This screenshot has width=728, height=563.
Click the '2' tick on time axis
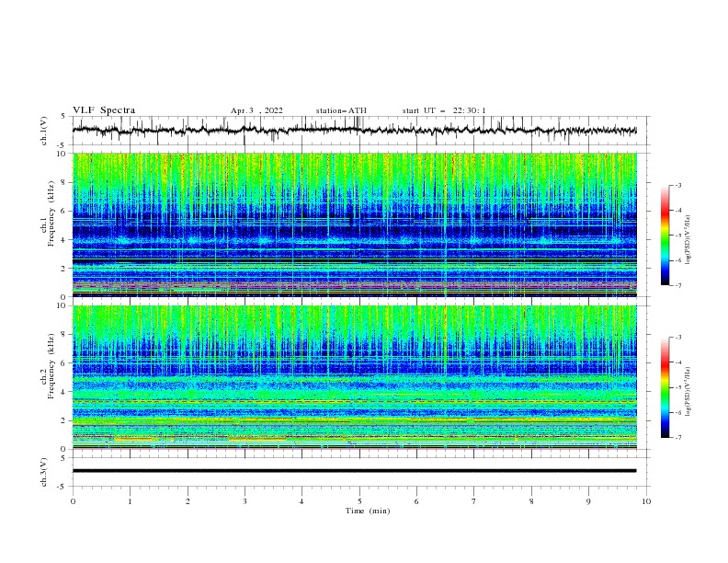(x=188, y=501)
